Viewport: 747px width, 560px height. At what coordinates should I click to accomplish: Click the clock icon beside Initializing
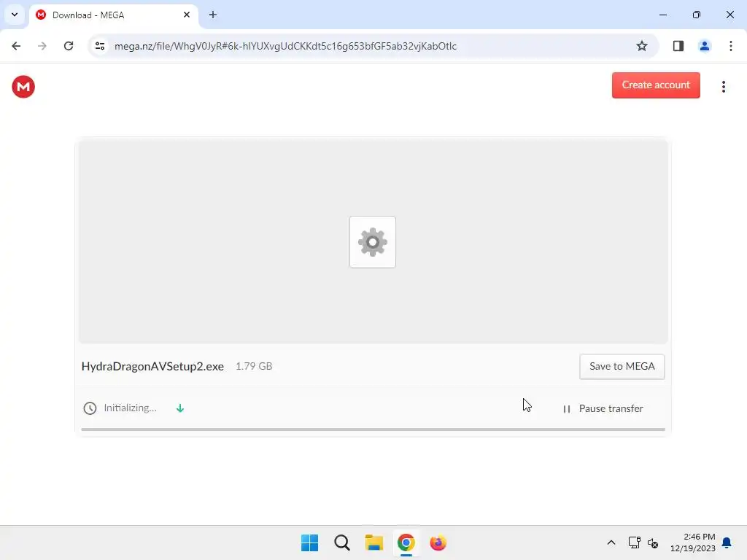(90, 408)
